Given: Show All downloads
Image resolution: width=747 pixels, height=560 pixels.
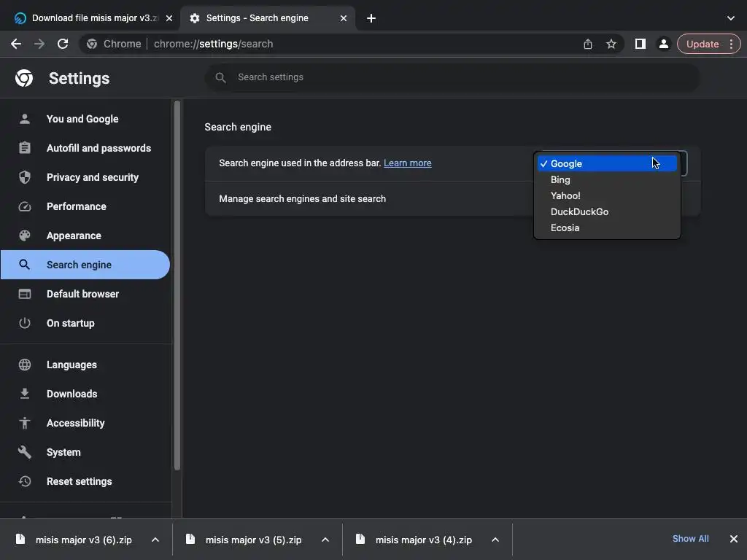Looking at the screenshot, I should pyautogui.click(x=690, y=539).
